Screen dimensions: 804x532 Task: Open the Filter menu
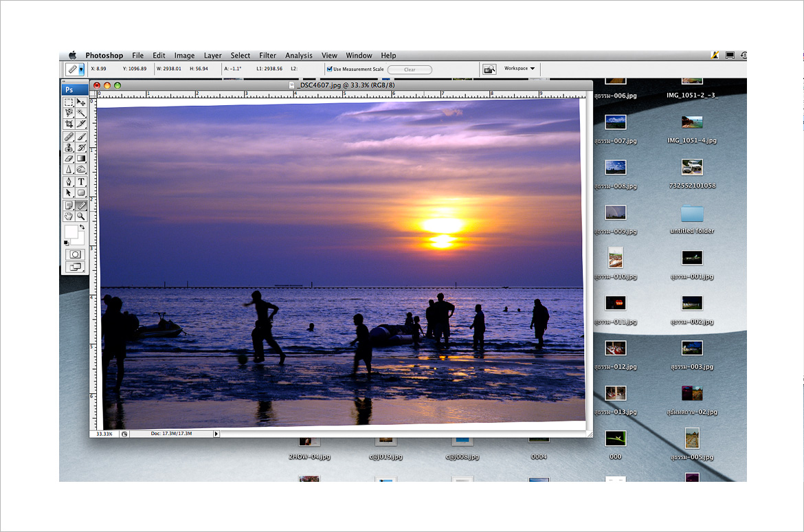point(267,56)
